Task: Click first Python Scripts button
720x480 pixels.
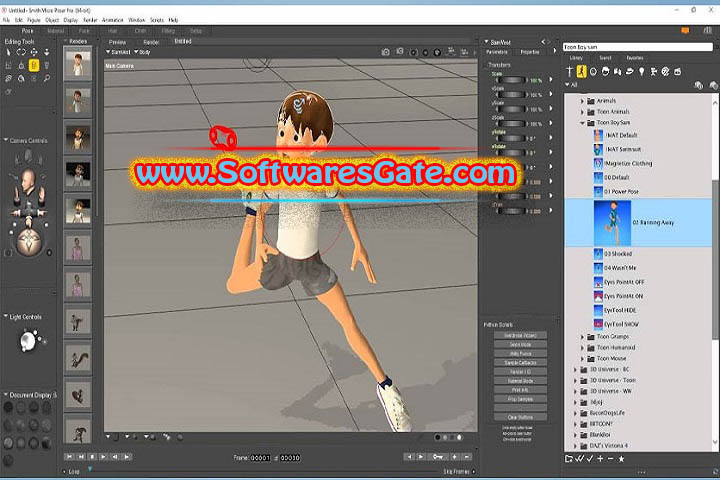Action: tap(520, 335)
